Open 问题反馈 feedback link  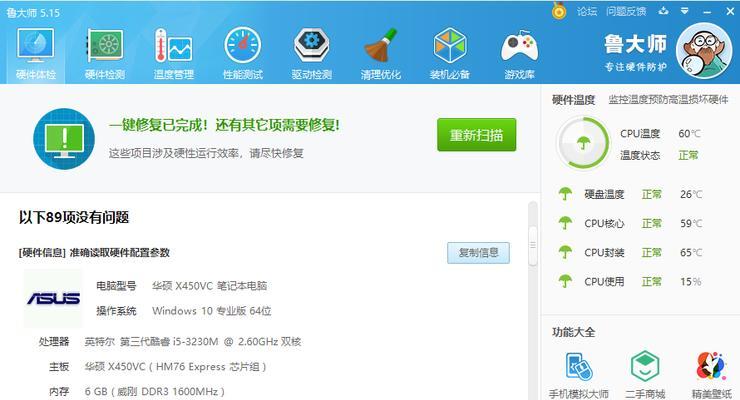[626, 11]
